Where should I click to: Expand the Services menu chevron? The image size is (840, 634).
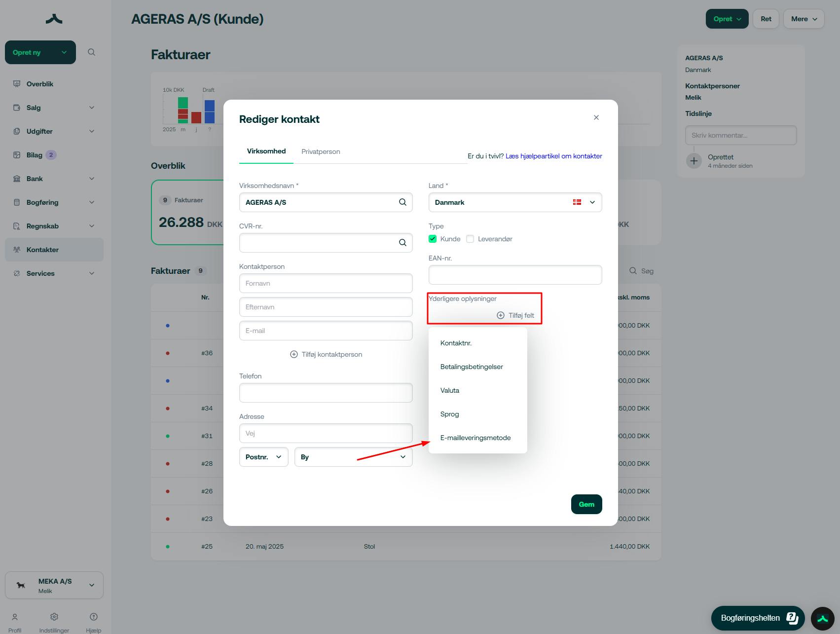92,273
